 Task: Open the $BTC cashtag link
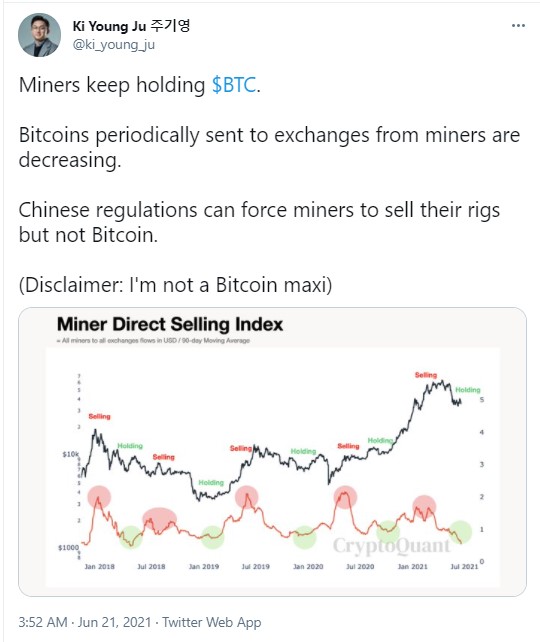[x=234, y=85]
